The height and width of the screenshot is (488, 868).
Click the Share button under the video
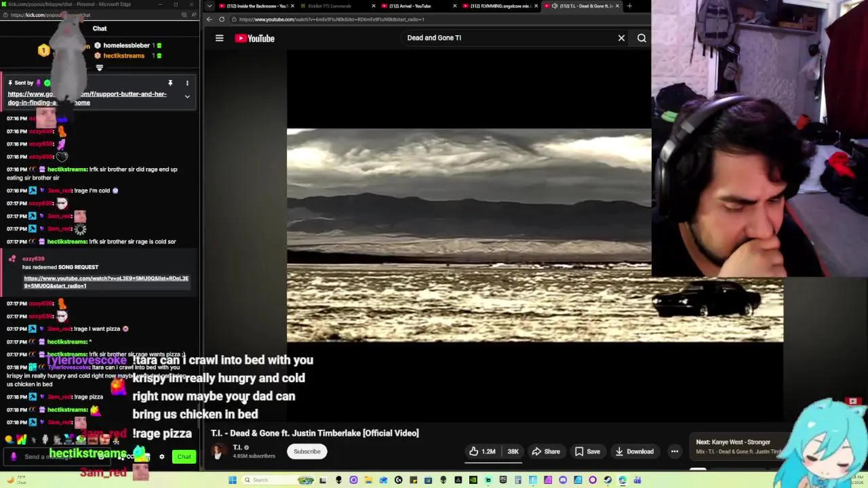click(x=545, y=451)
